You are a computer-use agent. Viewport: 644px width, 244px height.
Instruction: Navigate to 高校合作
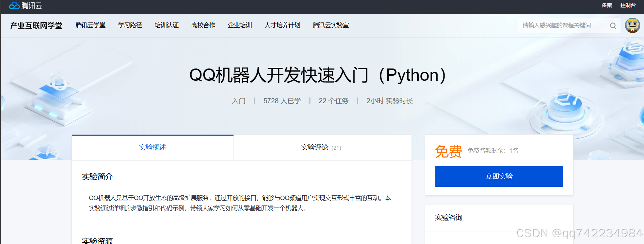coord(203,25)
